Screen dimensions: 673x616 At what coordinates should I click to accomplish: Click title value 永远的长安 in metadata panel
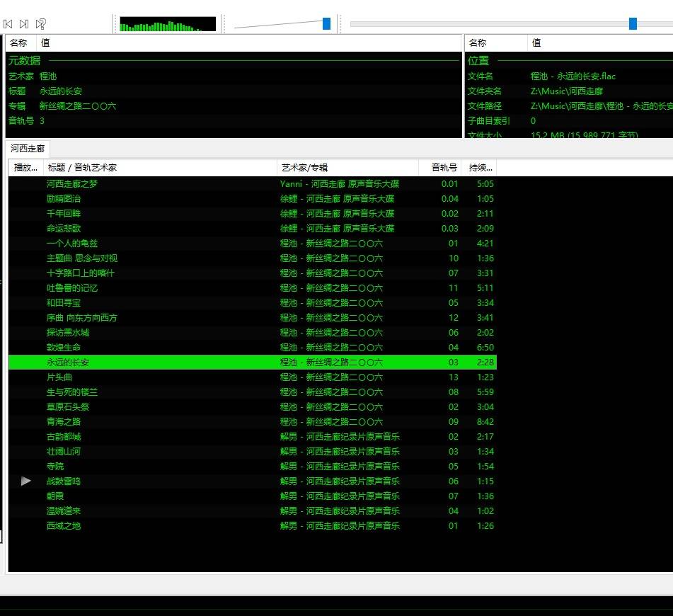[x=61, y=91]
